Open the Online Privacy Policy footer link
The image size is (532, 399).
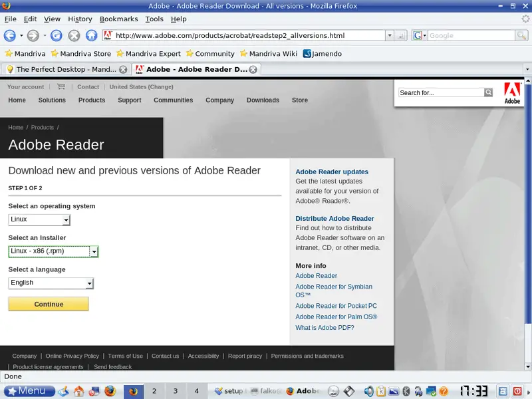click(72, 356)
